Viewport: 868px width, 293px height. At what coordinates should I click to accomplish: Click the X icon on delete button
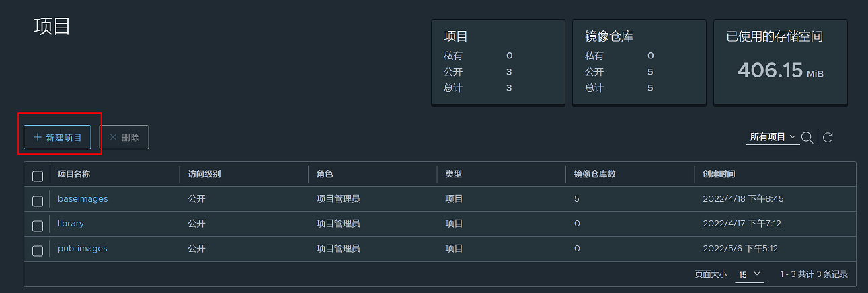pos(113,137)
